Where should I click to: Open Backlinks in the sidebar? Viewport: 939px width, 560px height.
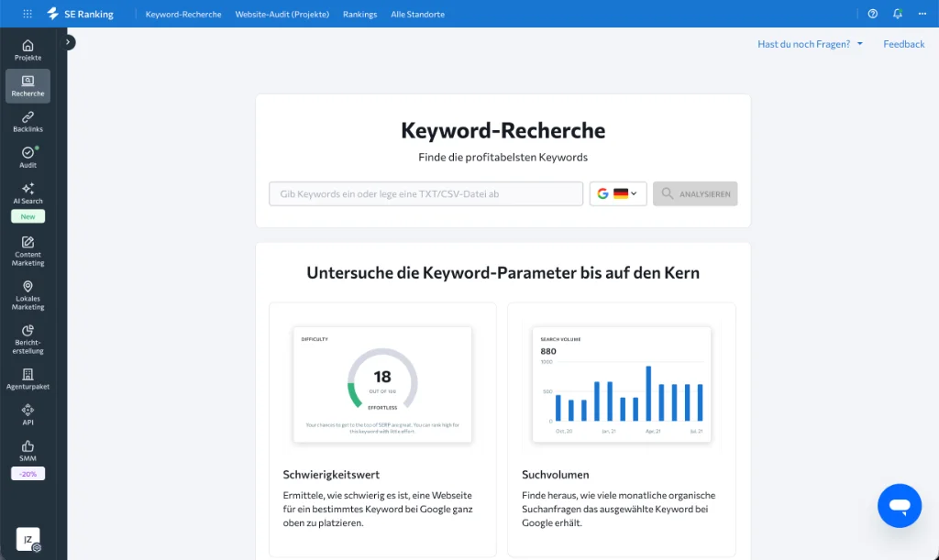(28, 122)
